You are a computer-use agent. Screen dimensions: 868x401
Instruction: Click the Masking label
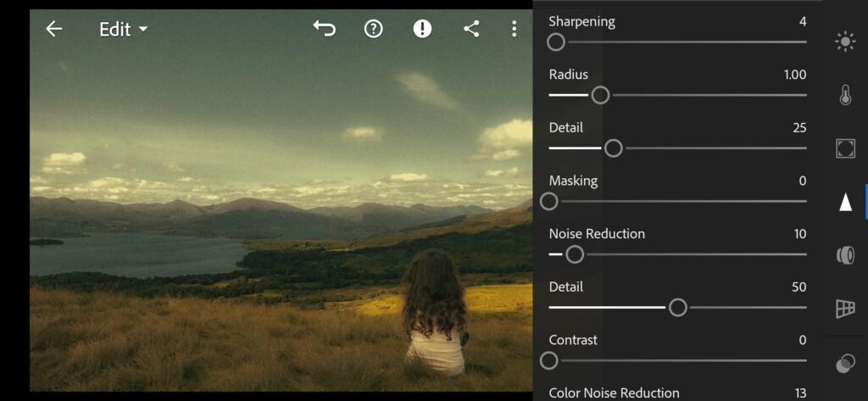coord(573,181)
